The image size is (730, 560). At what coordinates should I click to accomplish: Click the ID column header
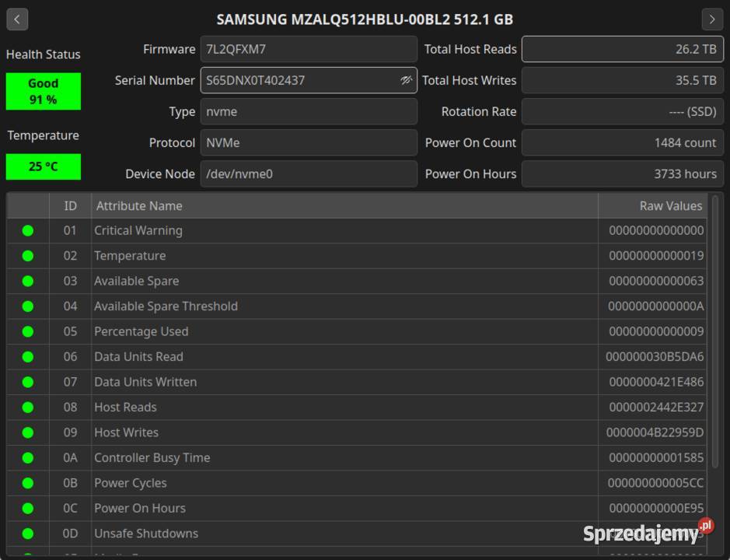70,206
